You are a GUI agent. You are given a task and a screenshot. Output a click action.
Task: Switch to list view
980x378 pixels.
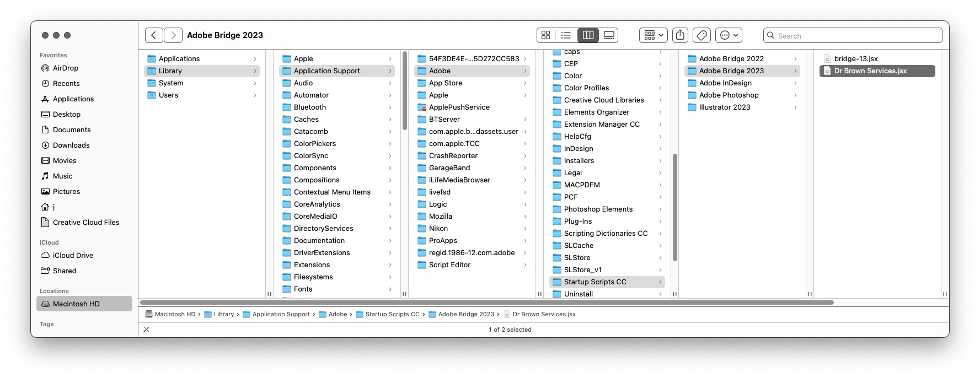click(566, 35)
